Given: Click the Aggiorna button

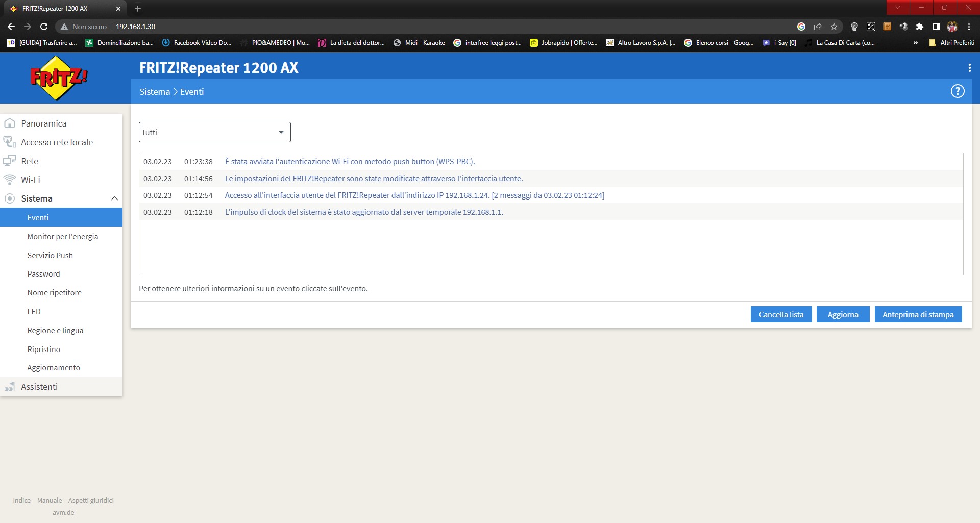Looking at the screenshot, I should tap(843, 314).
